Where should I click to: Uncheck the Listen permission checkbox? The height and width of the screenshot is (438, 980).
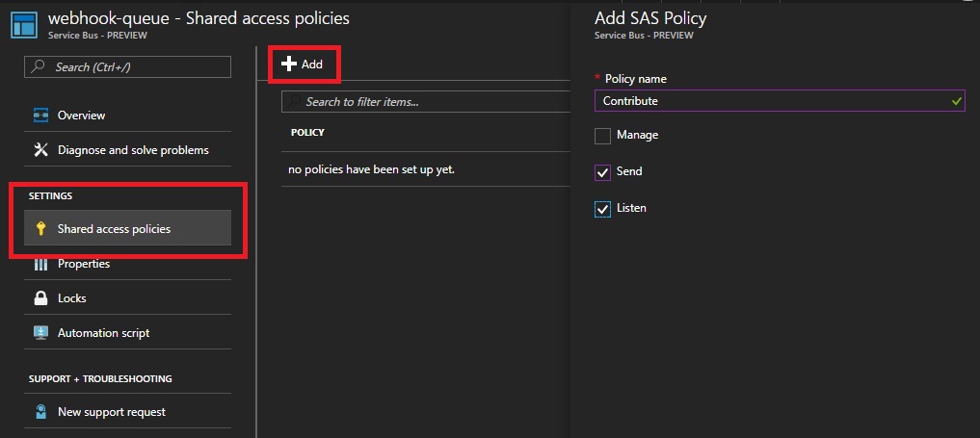pyautogui.click(x=602, y=210)
